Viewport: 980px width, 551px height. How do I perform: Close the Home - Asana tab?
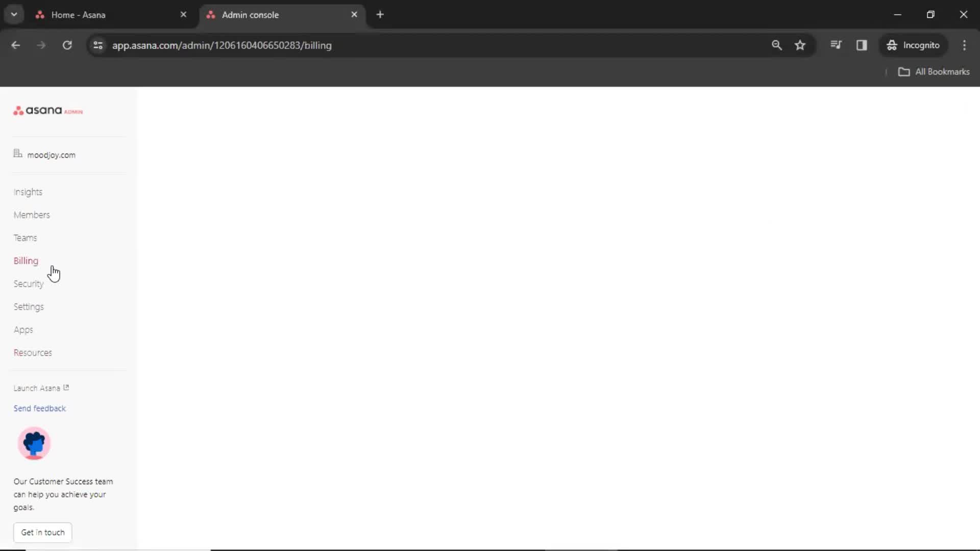(184, 15)
